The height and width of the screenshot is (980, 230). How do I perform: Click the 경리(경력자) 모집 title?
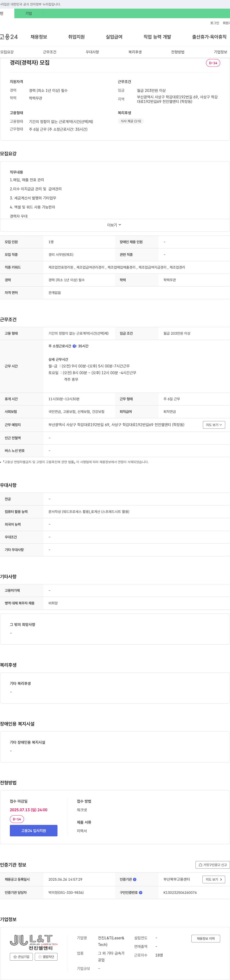30,63
